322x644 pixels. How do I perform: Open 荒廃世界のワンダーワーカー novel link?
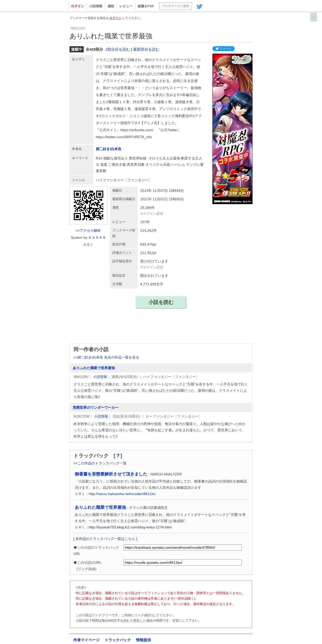pos(96,408)
